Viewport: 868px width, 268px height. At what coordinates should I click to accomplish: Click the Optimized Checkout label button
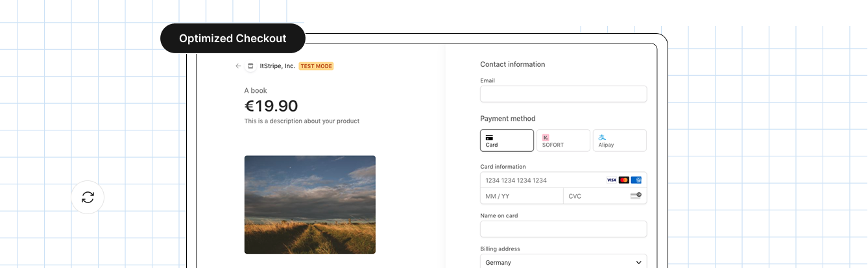point(232,38)
